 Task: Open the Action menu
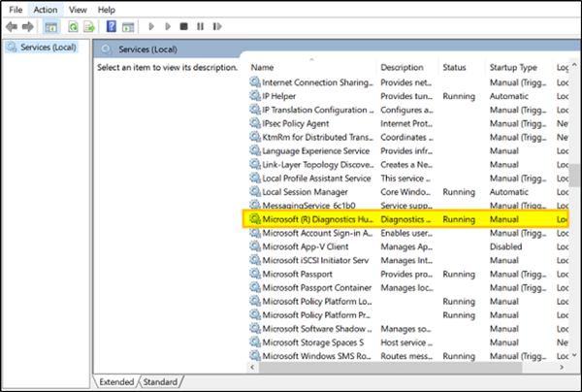tap(45, 9)
